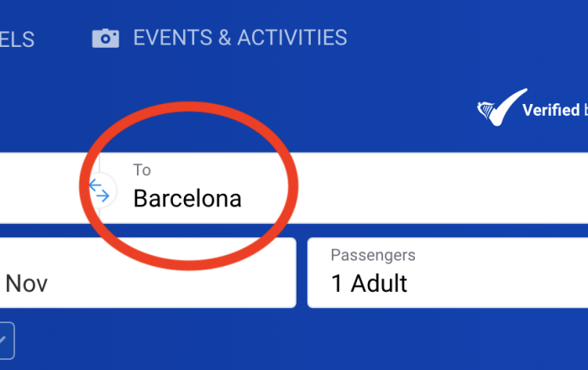Screen dimensions: 588x370
Task: Select the Barcelona destination text
Action: [187, 199]
